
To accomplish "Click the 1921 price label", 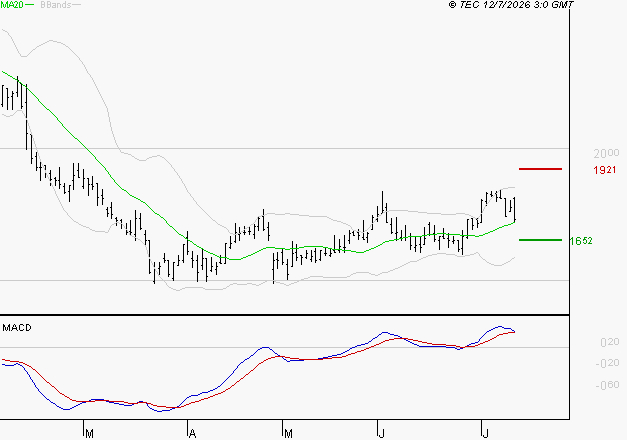I will click(605, 170).
